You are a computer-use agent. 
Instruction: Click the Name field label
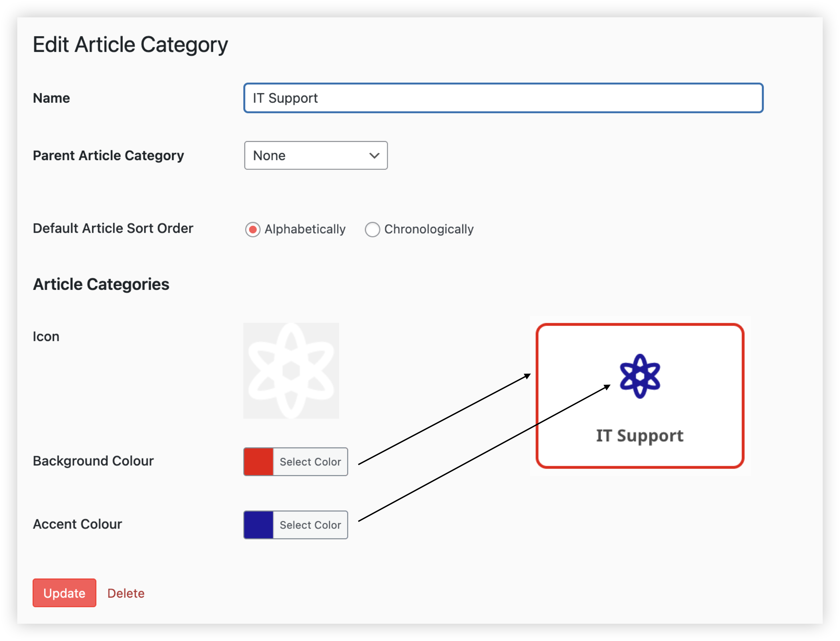(52, 98)
